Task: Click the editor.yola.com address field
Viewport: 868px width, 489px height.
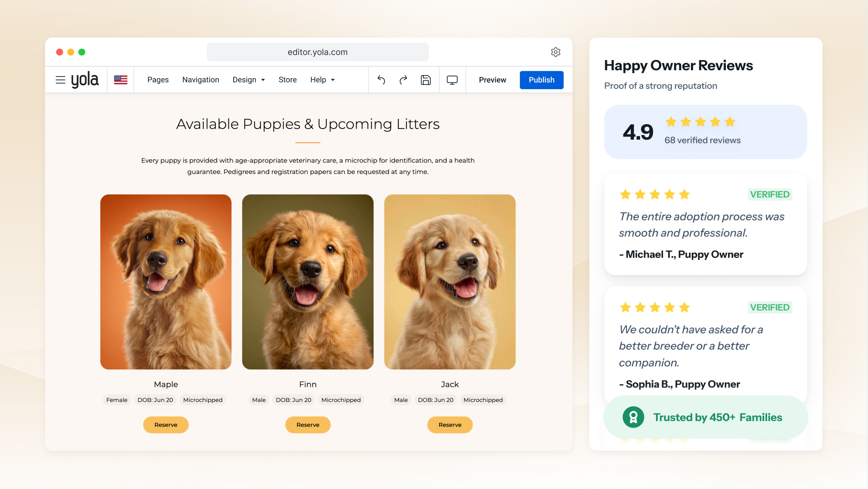Action: 318,52
